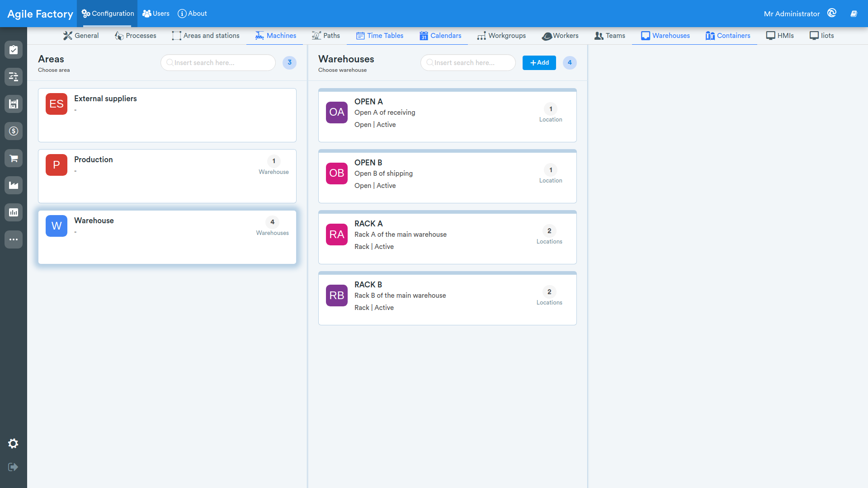This screenshot has height=488, width=868.
Task: Switch to the Time Tables tab
Action: pos(380,36)
